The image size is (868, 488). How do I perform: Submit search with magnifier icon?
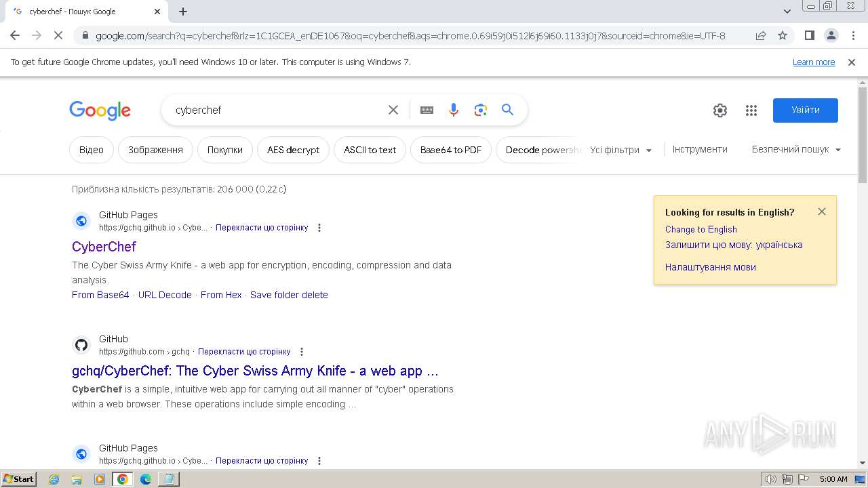click(x=507, y=110)
